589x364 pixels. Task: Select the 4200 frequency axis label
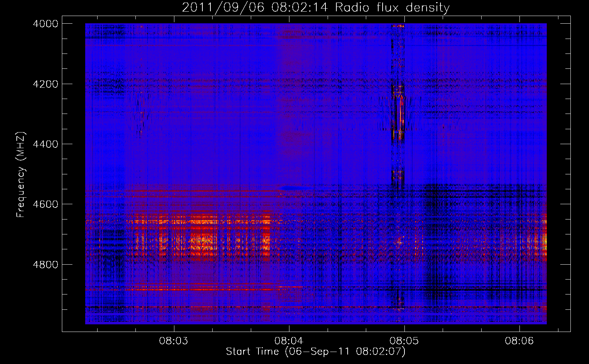[x=46, y=84]
